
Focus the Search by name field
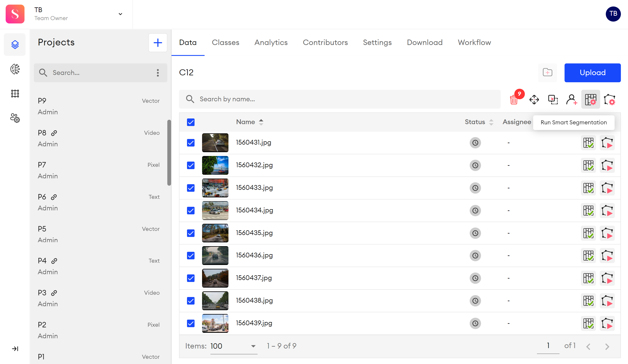click(340, 99)
